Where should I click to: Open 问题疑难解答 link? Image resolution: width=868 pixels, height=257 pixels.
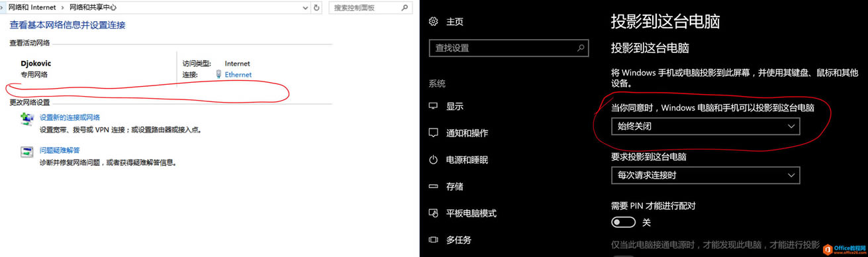[x=60, y=150]
